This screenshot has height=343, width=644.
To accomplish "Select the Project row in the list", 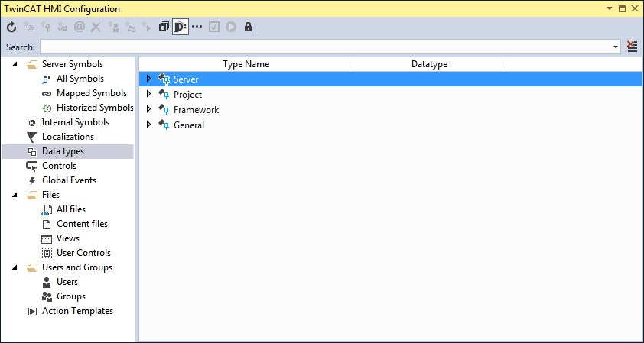I will coord(391,95).
